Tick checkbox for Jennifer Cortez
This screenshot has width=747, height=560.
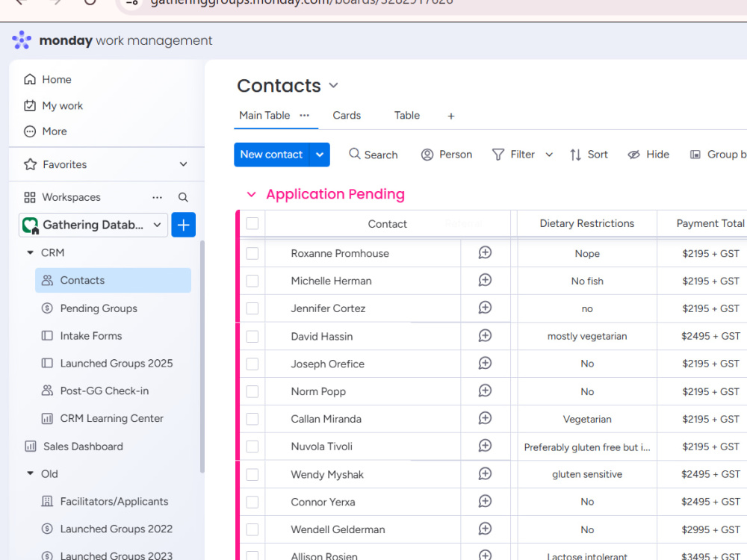click(252, 308)
